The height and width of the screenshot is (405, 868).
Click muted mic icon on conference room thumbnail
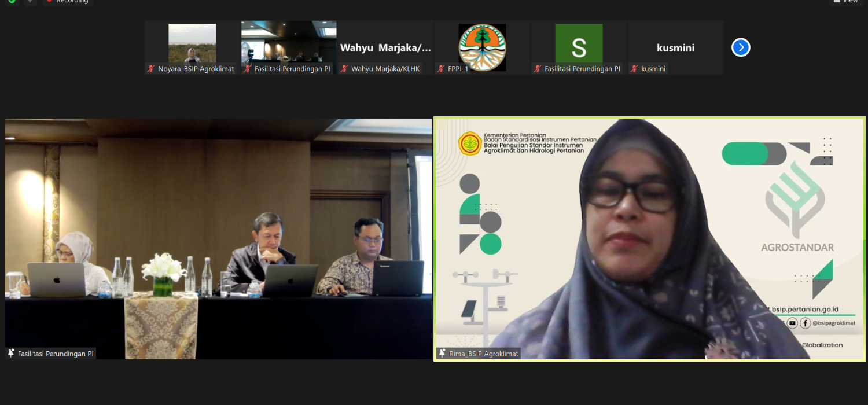coord(248,69)
